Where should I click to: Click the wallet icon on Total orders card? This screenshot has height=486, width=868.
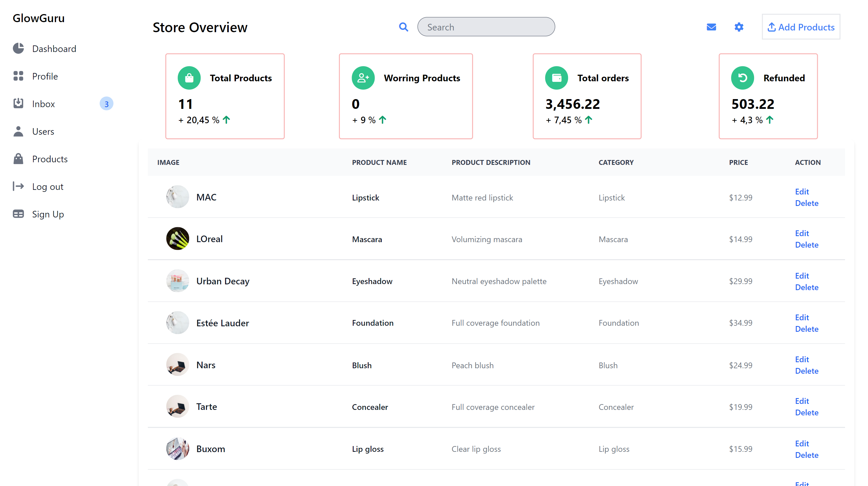556,78
